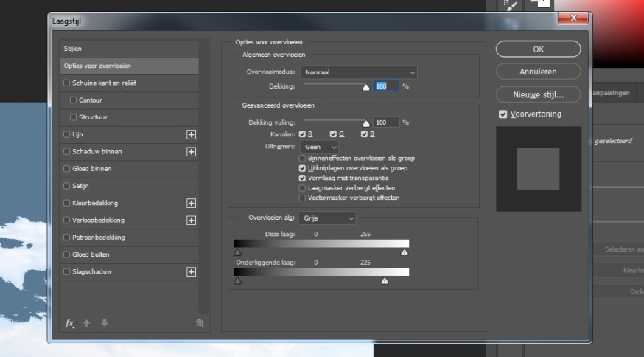
Task: Uncheck Vormlaag met transparantie
Action: click(302, 178)
